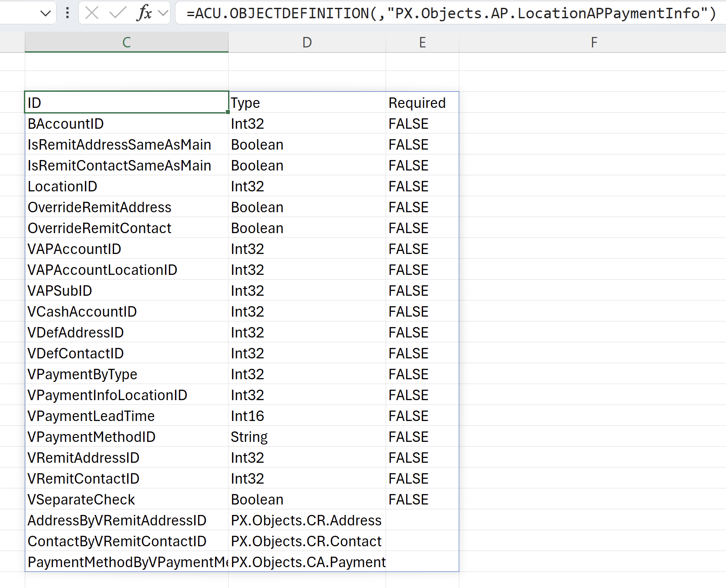Select column D header

point(307,42)
